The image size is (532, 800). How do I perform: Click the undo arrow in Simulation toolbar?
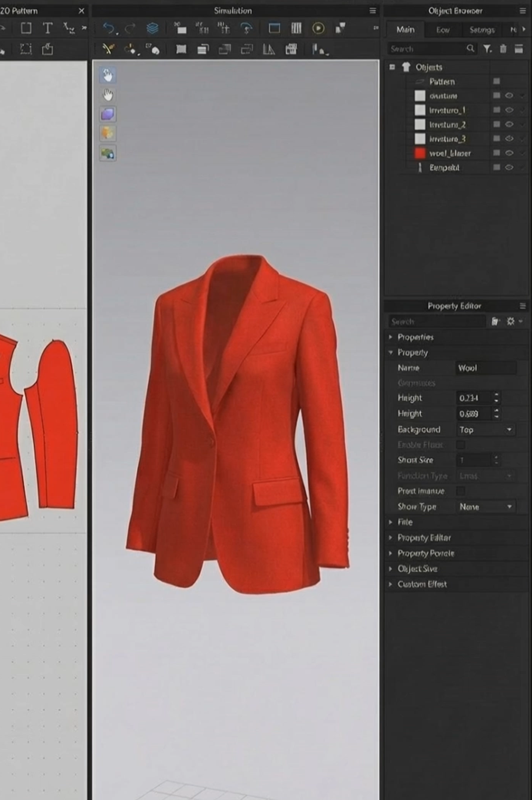click(x=108, y=28)
